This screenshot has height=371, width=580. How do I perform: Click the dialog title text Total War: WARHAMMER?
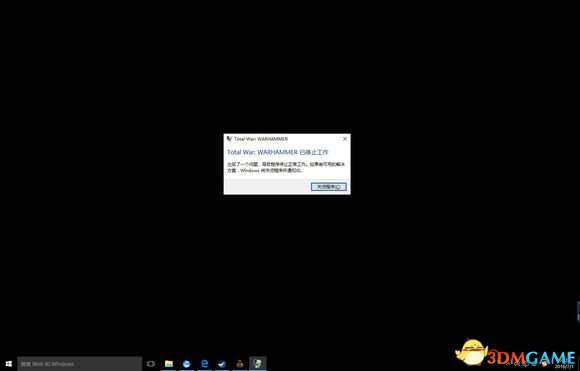261,139
